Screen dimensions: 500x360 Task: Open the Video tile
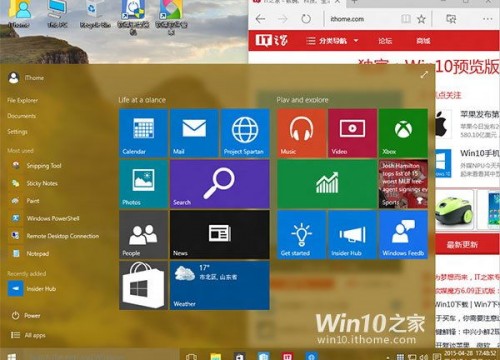[x=352, y=133]
